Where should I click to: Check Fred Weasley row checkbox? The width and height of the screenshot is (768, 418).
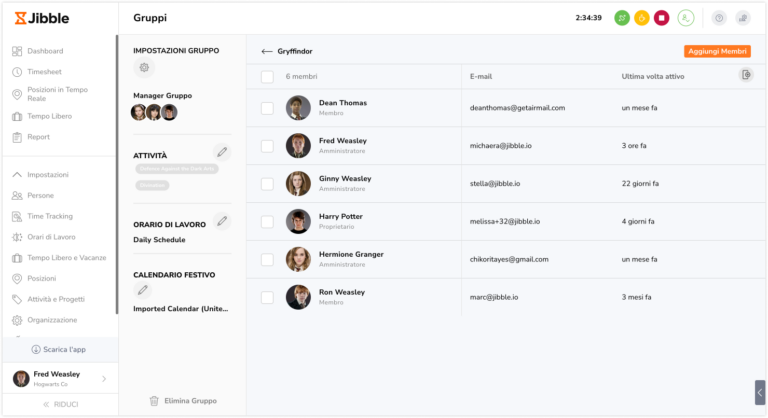(267, 146)
